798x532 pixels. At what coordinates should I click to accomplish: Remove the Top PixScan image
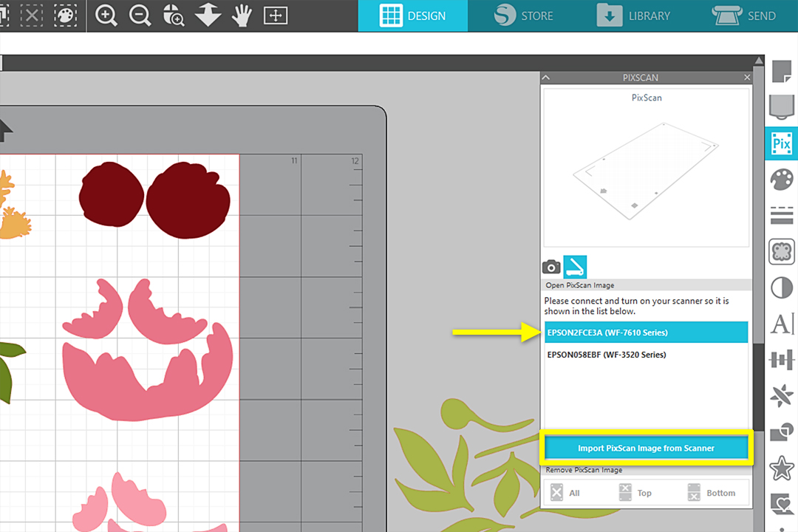tap(635, 493)
